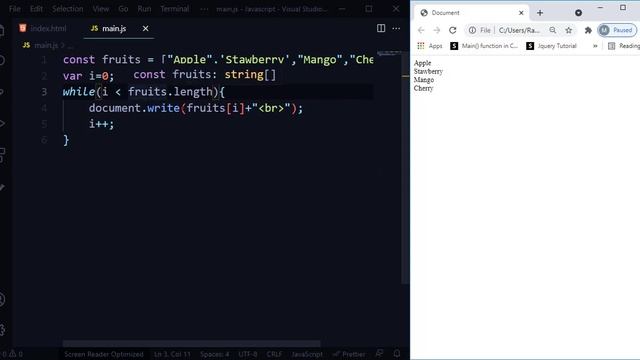Click Apple text in browser page

tap(422, 63)
